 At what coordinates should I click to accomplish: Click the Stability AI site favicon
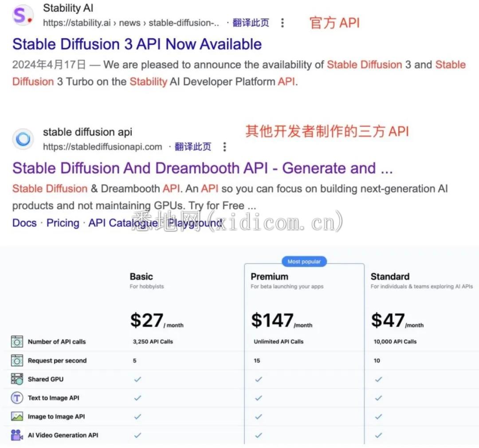tap(23, 16)
